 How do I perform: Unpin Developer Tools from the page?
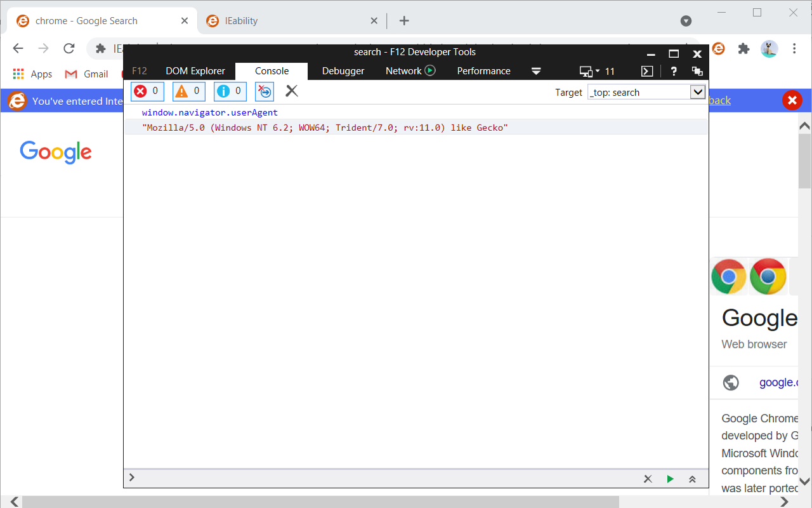click(697, 71)
